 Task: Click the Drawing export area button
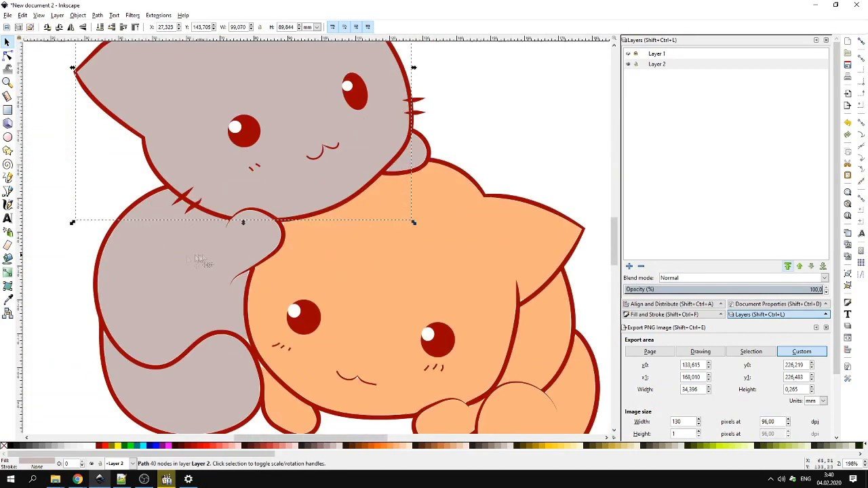point(700,352)
